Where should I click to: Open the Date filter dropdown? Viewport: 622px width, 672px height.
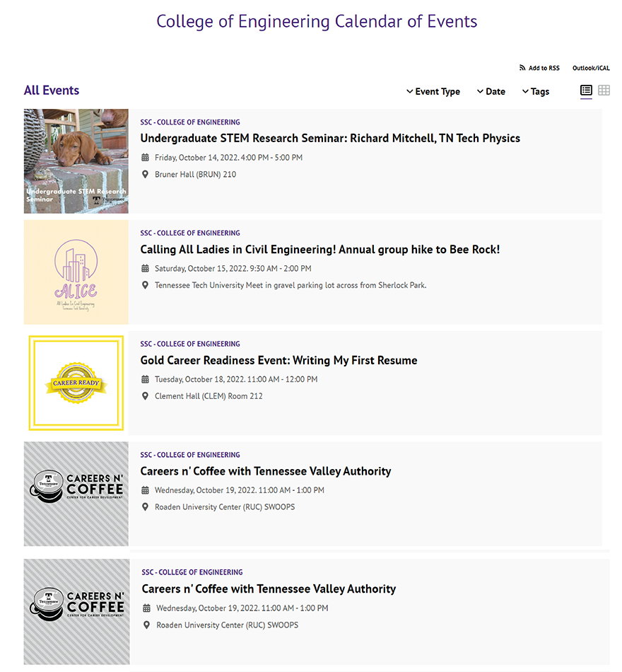pos(491,91)
